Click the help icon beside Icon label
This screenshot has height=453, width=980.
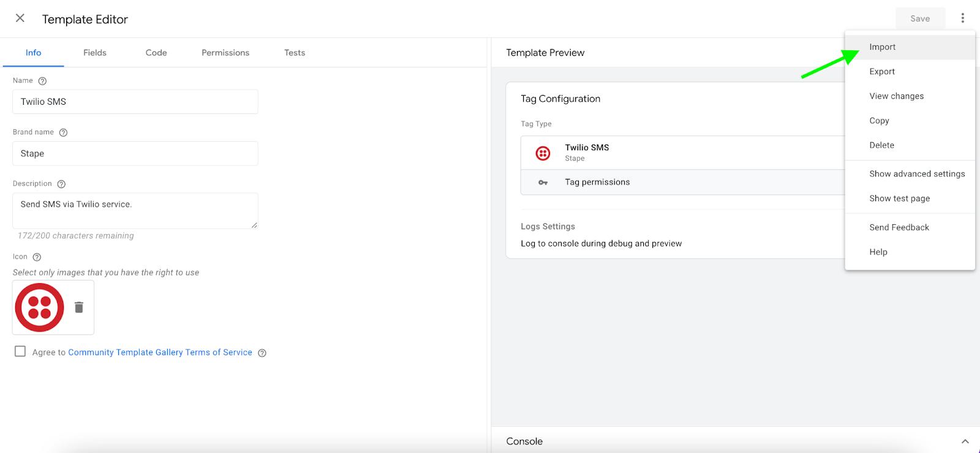[x=37, y=257]
